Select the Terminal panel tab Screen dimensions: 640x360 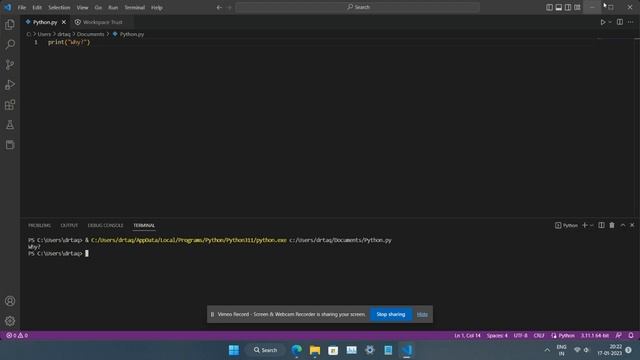point(144,225)
